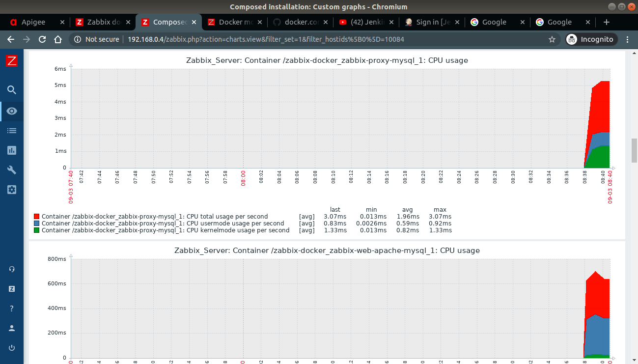The width and height of the screenshot is (638, 364).
Task: Reload the page with the refresh icon
Action: (43, 39)
